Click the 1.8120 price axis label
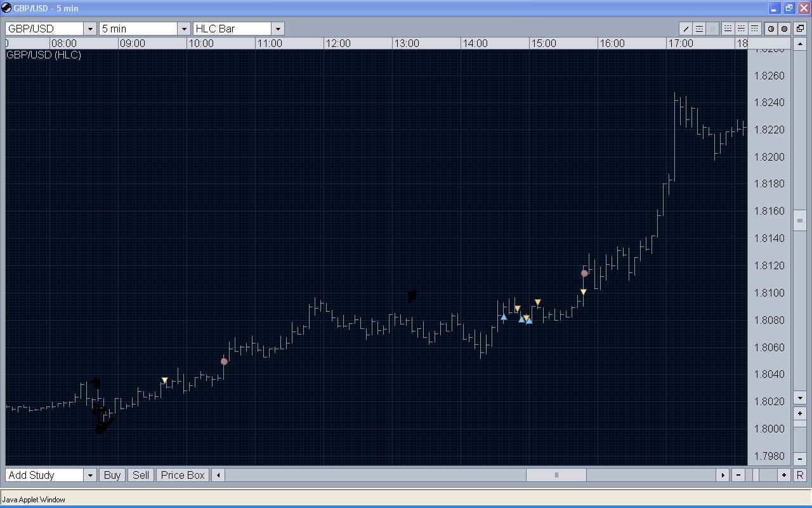812x508 pixels. pos(769,266)
